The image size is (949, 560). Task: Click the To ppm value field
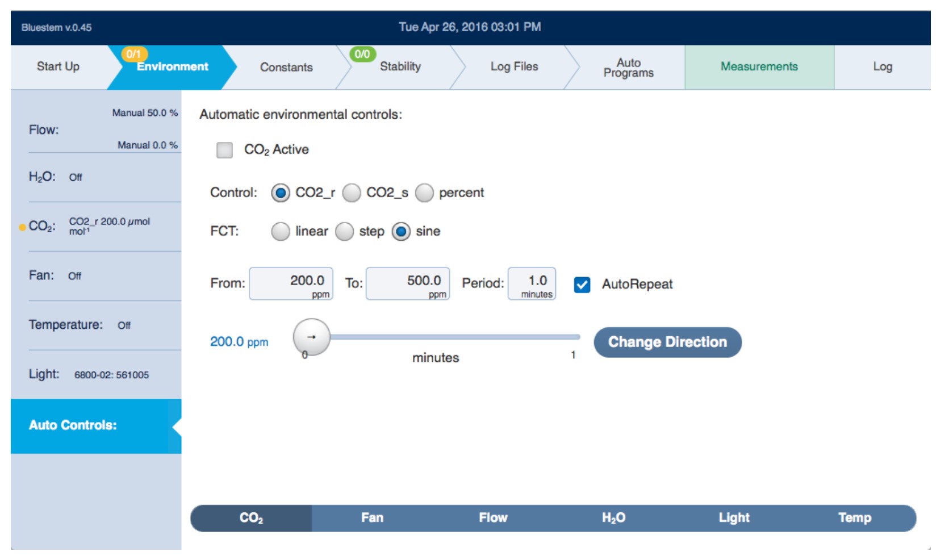408,283
